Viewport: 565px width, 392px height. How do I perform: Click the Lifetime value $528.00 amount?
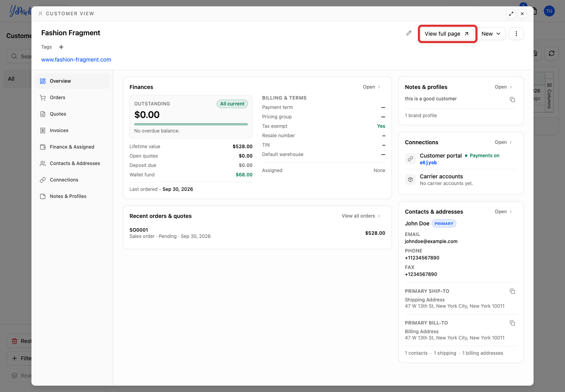tap(242, 147)
